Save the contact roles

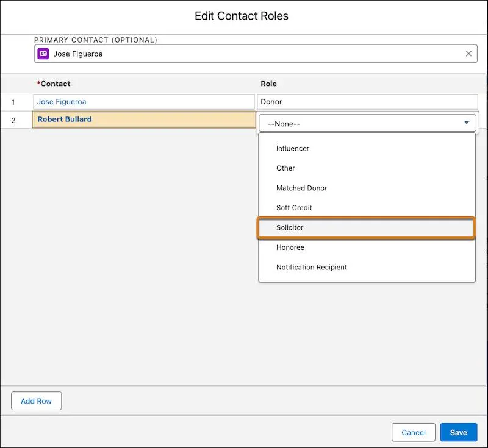click(459, 432)
